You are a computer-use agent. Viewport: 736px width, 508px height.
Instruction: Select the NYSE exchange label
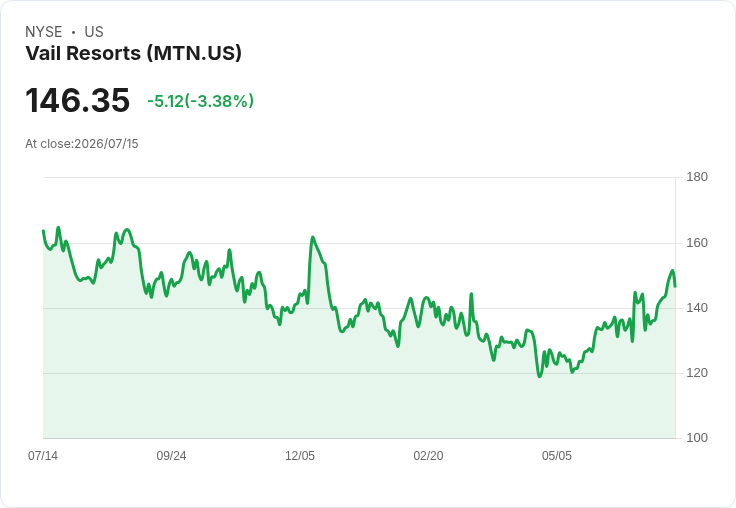[44, 32]
